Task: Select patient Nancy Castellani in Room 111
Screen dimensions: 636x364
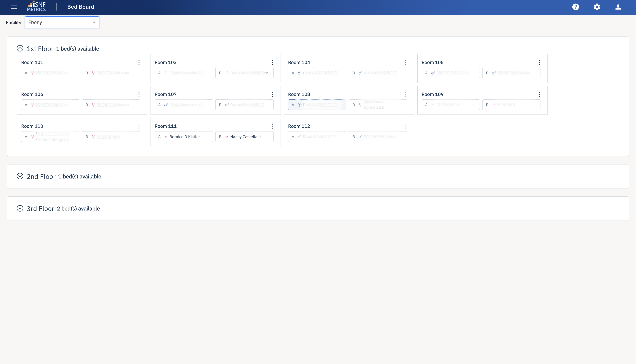Action: pos(245,136)
